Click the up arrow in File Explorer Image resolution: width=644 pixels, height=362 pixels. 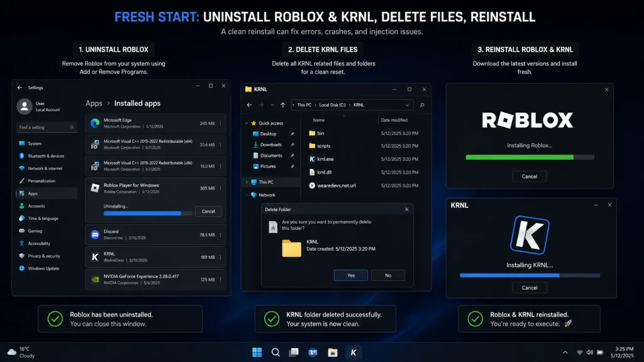[x=282, y=105]
